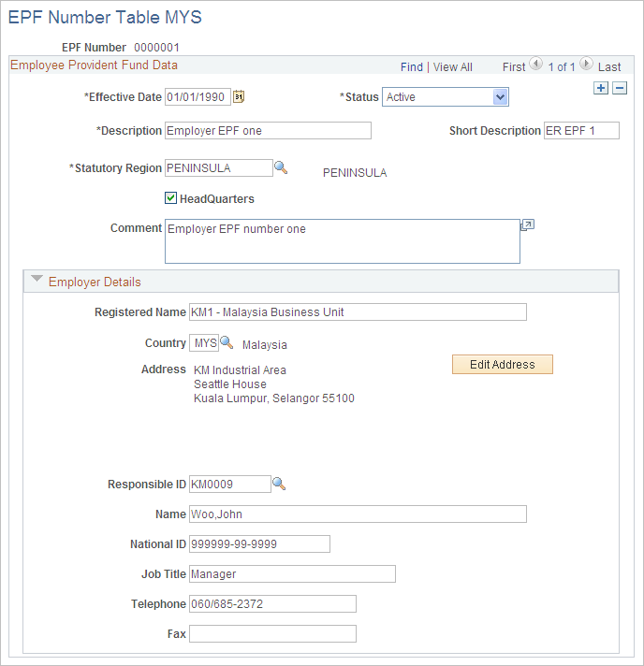
Task: Open Country lookup magnifier
Action: tap(227, 342)
